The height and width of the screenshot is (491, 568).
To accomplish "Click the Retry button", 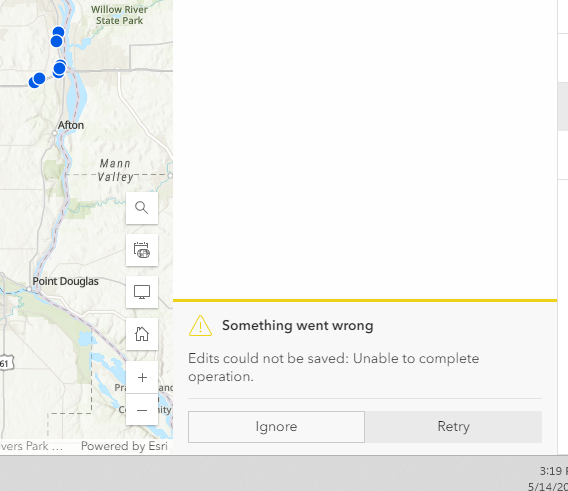I will (x=454, y=426).
